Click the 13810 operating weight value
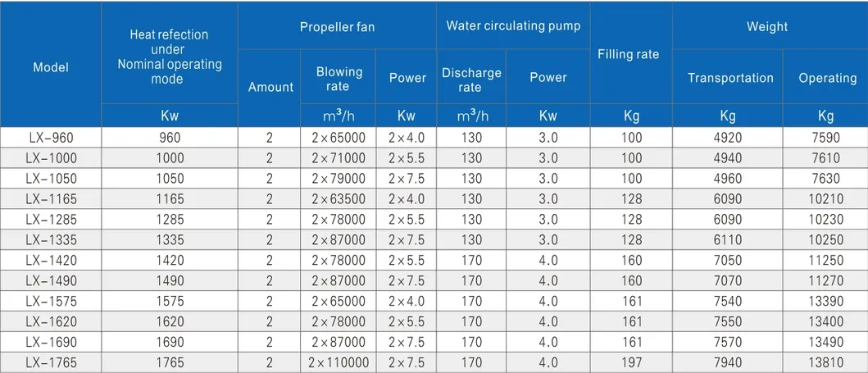This screenshot has height=373, width=868. [x=827, y=362]
